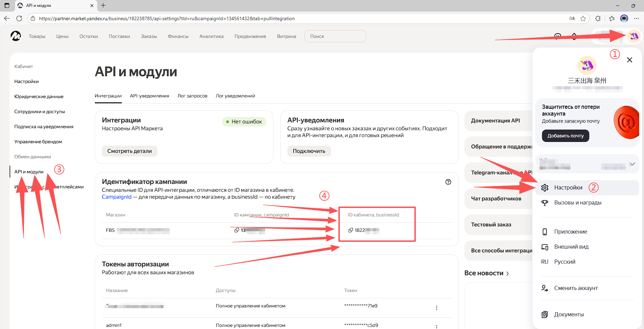Switch to the Лог запросов tab

[x=192, y=96]
